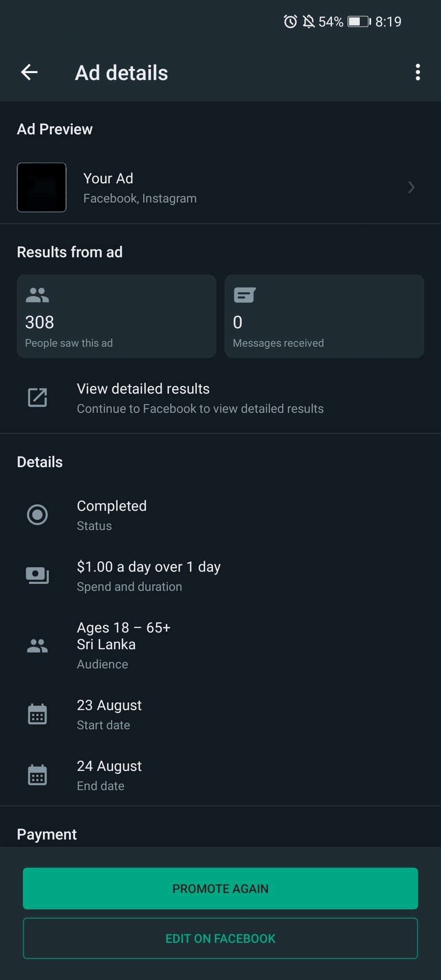Tap the Start date calendar icon
The width and height of the screenshot is (441, 980).
[x=37, y=714]
